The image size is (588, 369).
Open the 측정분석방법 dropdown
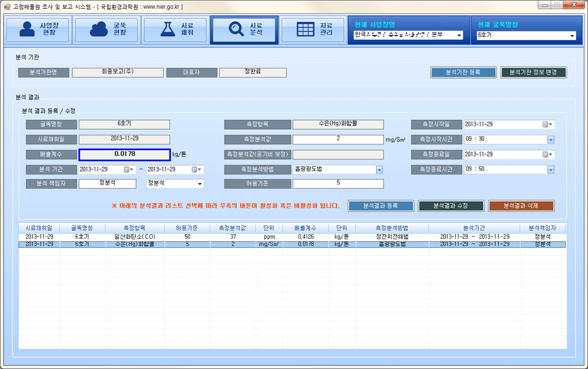(x=379, y=169)
